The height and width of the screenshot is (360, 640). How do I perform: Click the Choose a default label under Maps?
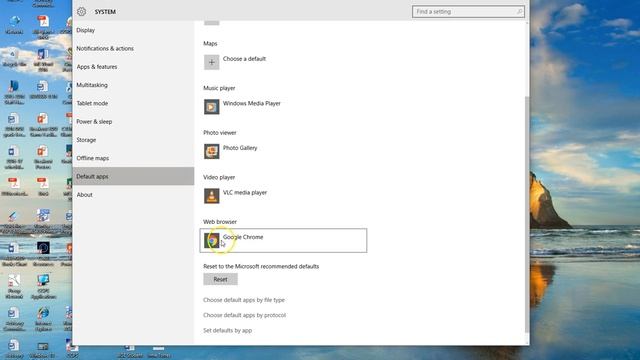pos(244,59)
